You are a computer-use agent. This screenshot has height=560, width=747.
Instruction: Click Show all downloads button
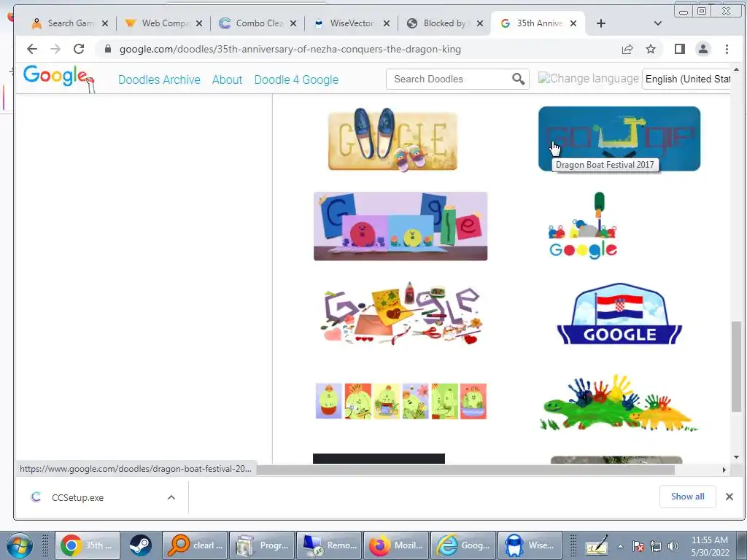click(x=687, y=497)
